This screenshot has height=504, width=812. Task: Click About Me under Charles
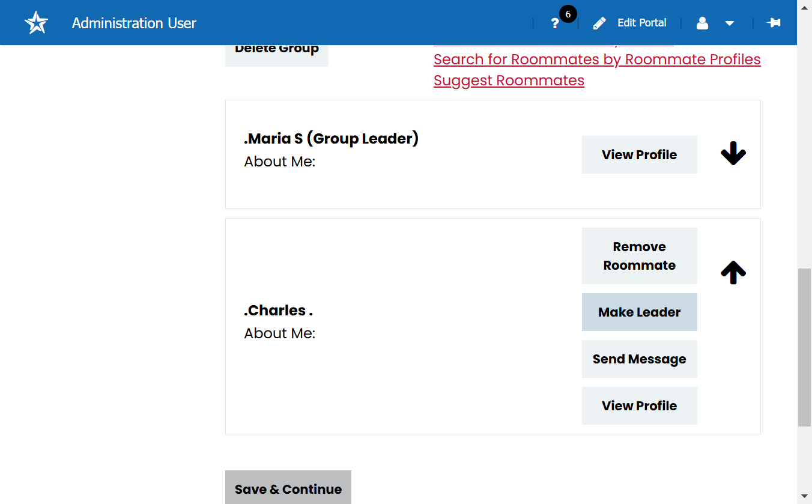(280, 333)
